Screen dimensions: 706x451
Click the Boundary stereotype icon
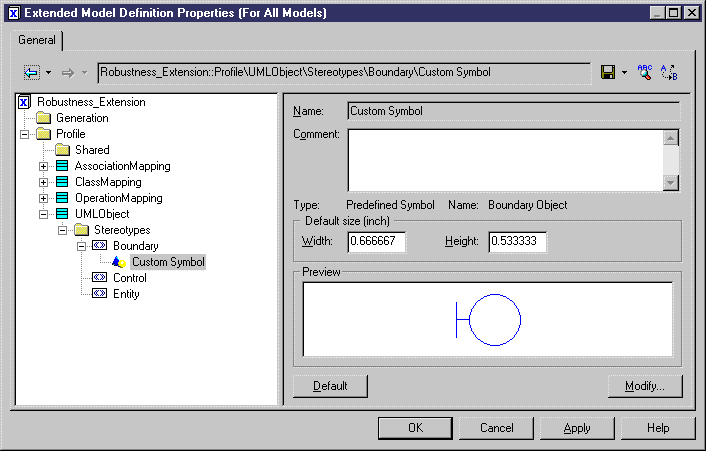(x=100, y=246)
